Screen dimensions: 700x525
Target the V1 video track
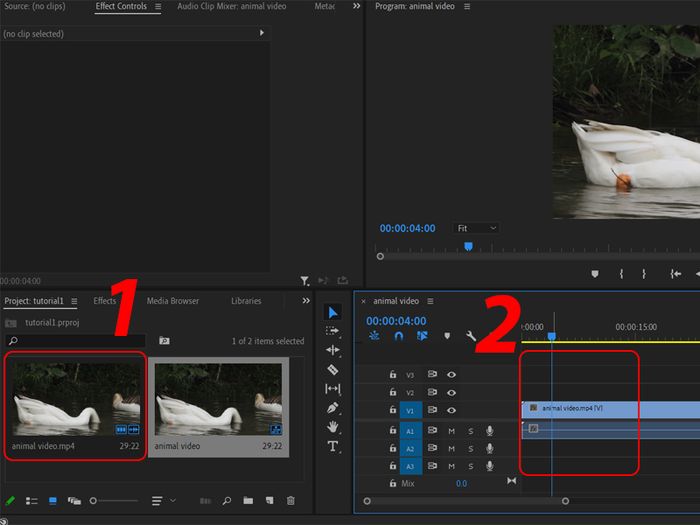pyautogui.click(x=410, y=411)
